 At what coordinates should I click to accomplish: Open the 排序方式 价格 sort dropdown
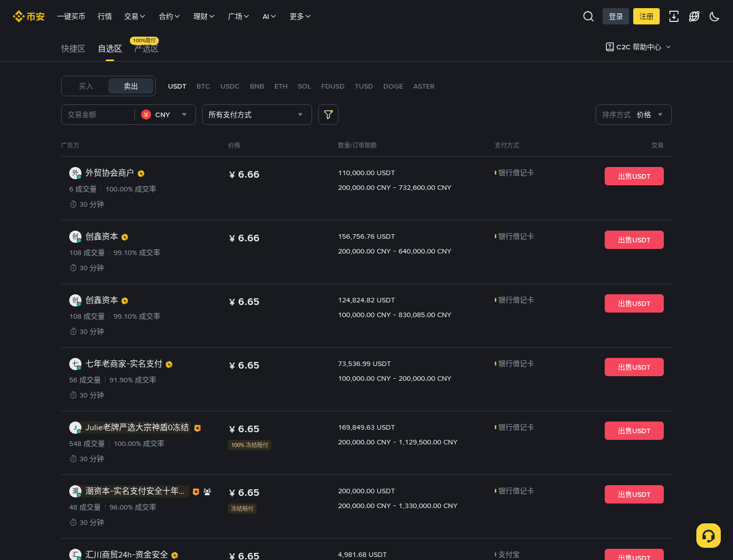coord(634,115)
